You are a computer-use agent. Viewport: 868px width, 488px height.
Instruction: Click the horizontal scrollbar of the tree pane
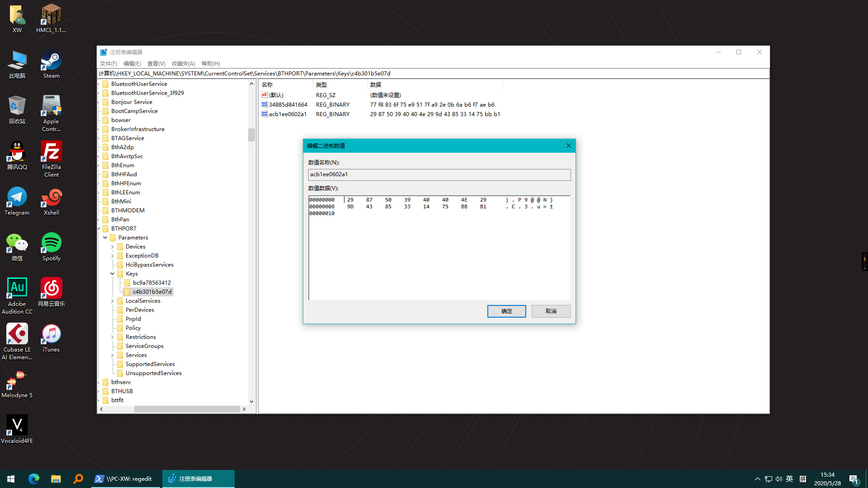pos(186,409)
